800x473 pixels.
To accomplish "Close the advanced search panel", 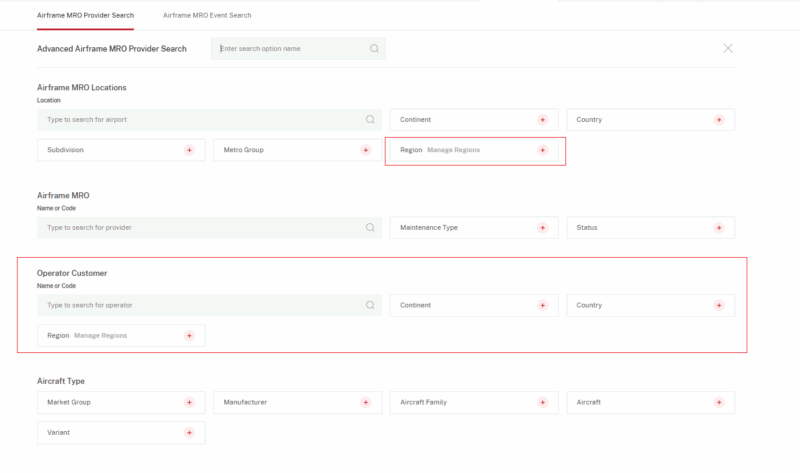I will point(728,48).
